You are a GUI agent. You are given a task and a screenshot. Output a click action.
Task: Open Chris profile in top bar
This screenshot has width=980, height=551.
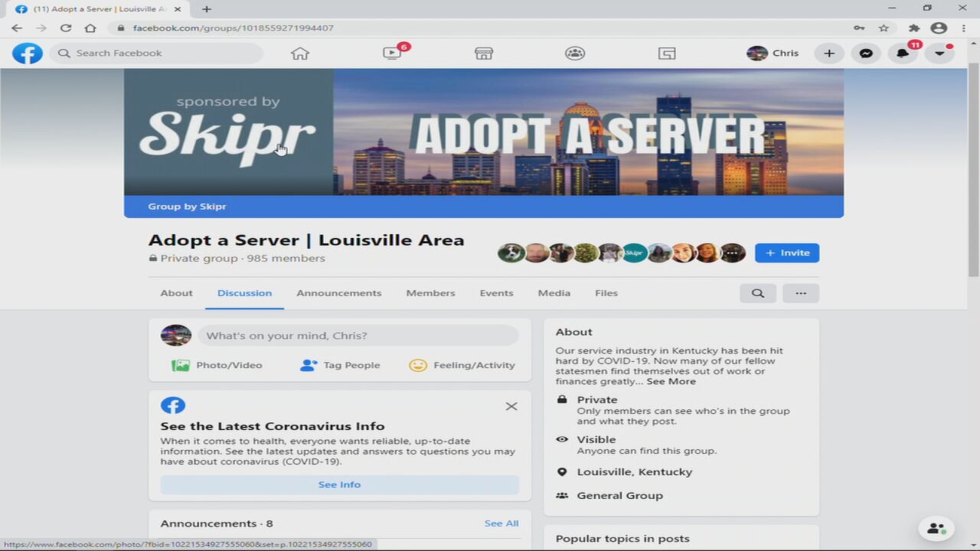(x=773, y=53)
